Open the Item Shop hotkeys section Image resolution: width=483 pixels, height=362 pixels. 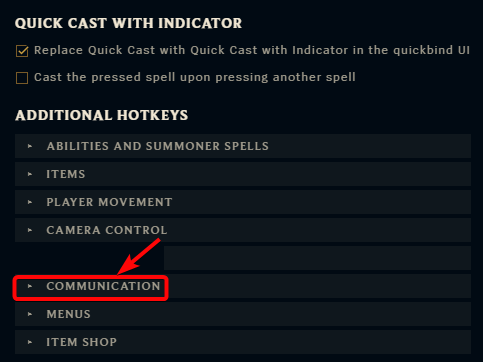click(243, 342)
